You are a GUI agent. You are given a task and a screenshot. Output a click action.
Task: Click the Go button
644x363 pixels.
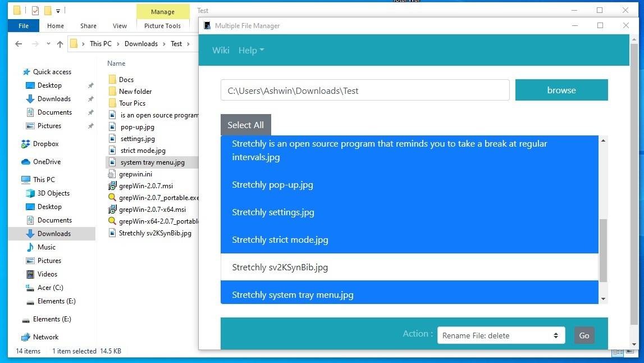(584, 335)
